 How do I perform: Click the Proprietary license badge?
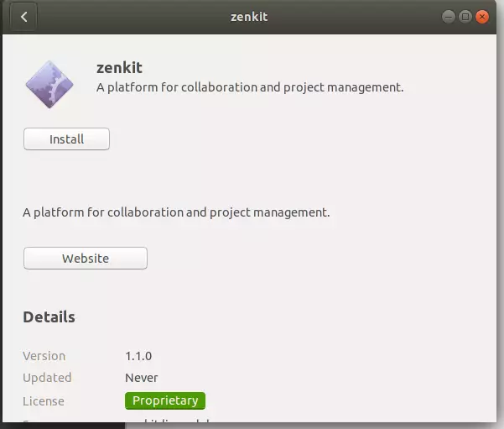165,400
